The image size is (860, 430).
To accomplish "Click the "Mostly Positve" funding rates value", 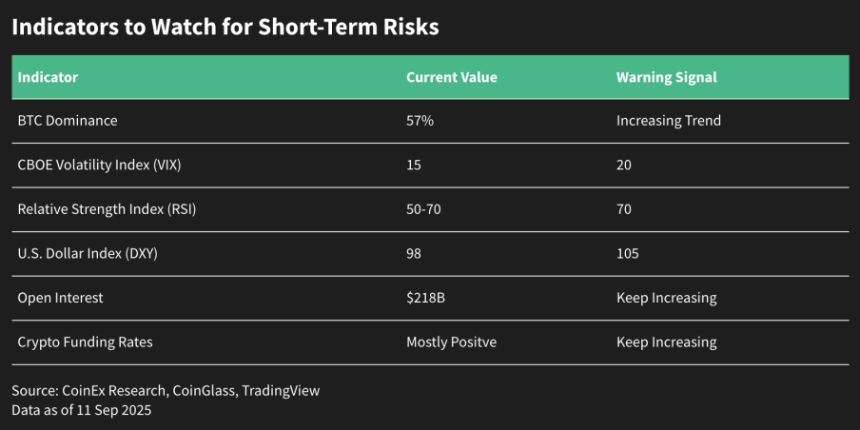I will (451, 342).
